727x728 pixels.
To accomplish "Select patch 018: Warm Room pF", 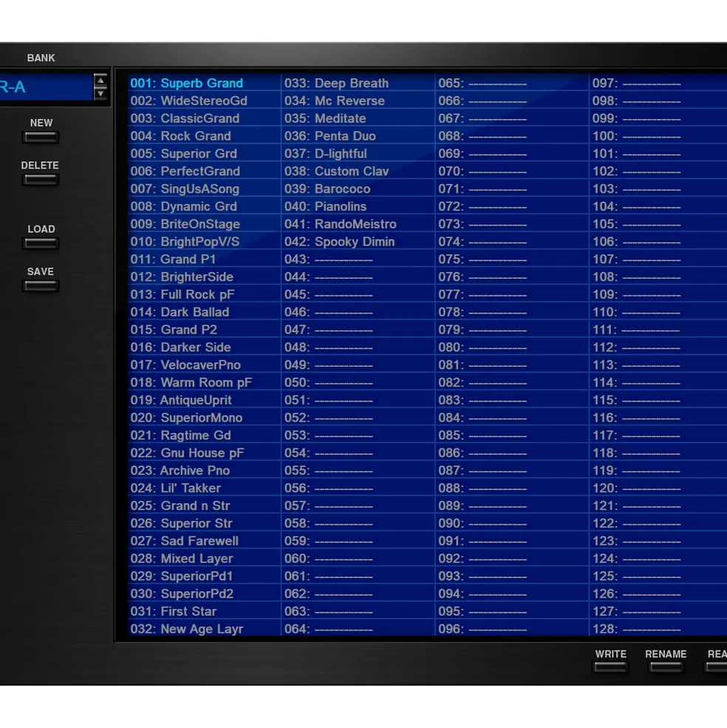I will pyautogui.click(x=204, y=383).
